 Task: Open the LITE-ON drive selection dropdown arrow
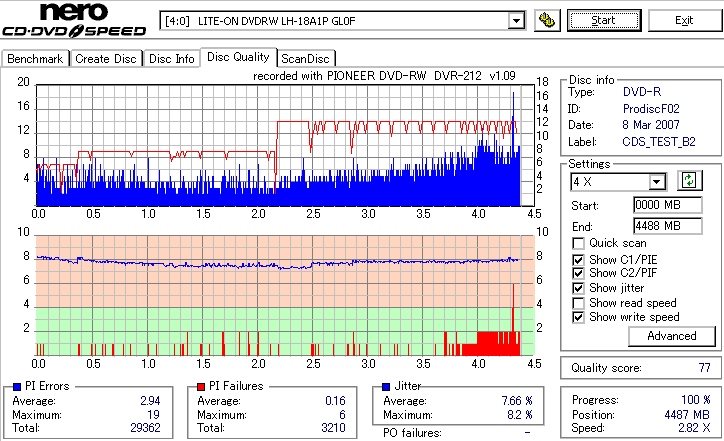[x=516, y=21]
